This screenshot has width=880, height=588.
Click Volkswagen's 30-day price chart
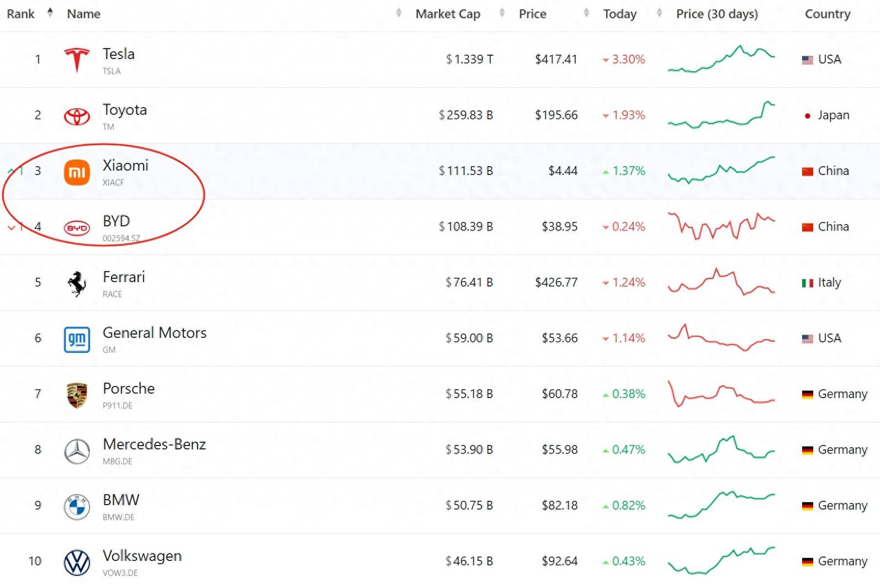click(x=721, y=561)
